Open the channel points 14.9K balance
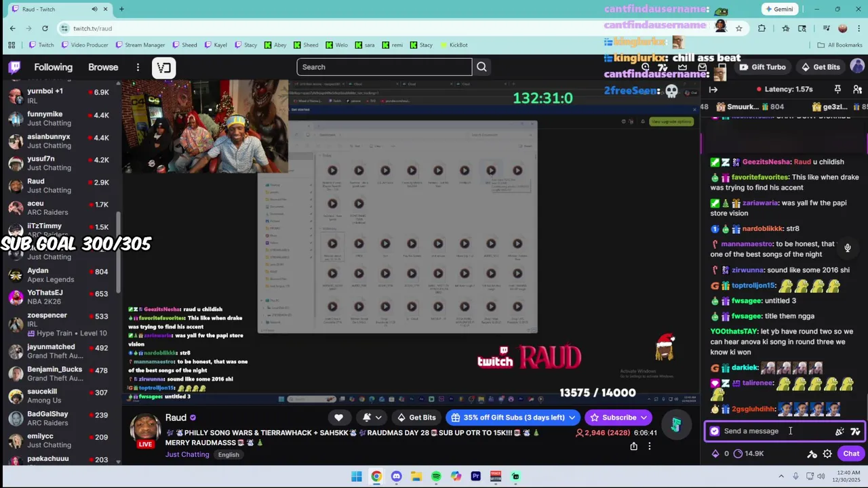Screen dimensions: 868x488 coord(749,453)
